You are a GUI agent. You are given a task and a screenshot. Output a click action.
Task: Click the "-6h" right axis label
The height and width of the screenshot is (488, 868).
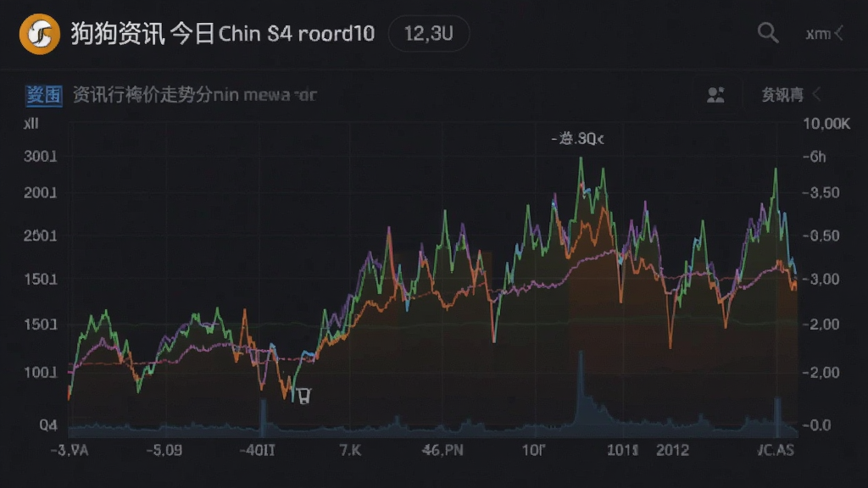coord(815,157)
